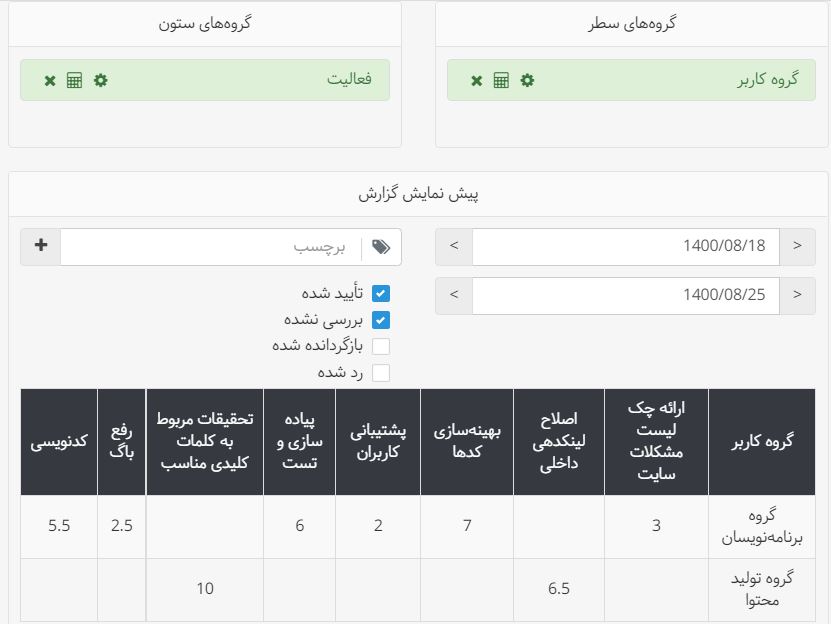Remove گروه کاربر row group with X icon
Screen dimensions: 831x624
[x=476, y=80]
